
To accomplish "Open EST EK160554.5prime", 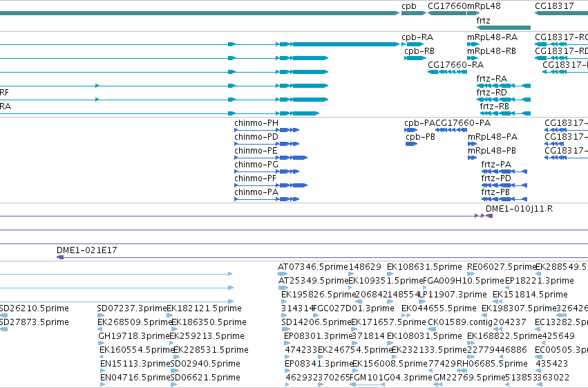I will 102,358.
